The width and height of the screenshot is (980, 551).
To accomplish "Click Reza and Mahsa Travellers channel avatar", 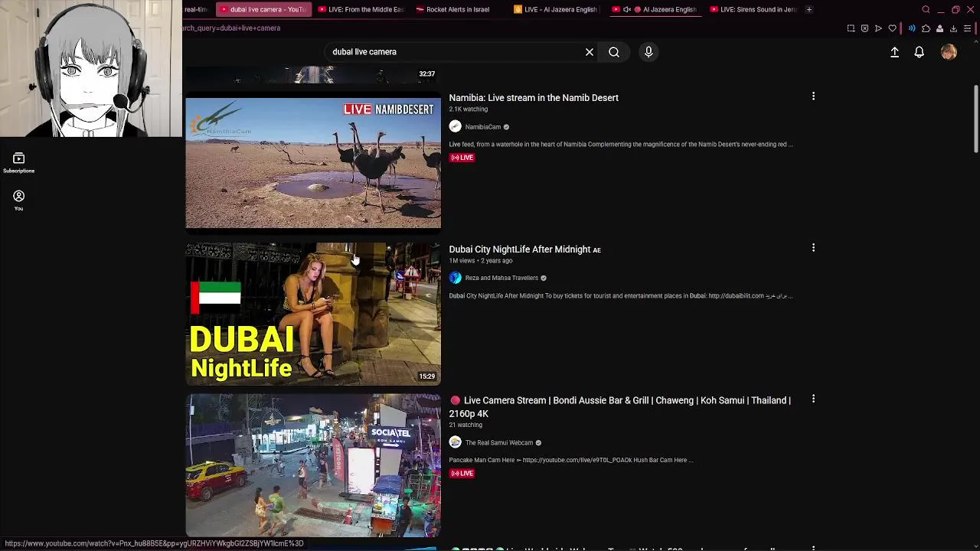I will click(456, 278).
